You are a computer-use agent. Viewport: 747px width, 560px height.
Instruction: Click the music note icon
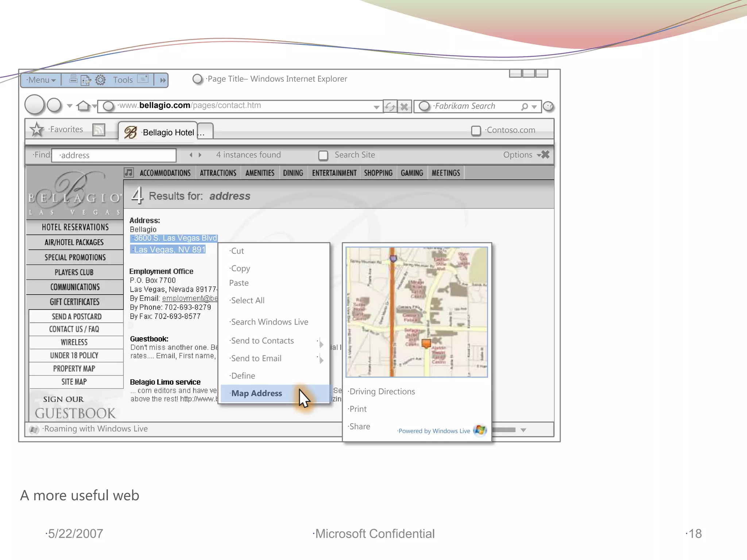coord(129,172)
